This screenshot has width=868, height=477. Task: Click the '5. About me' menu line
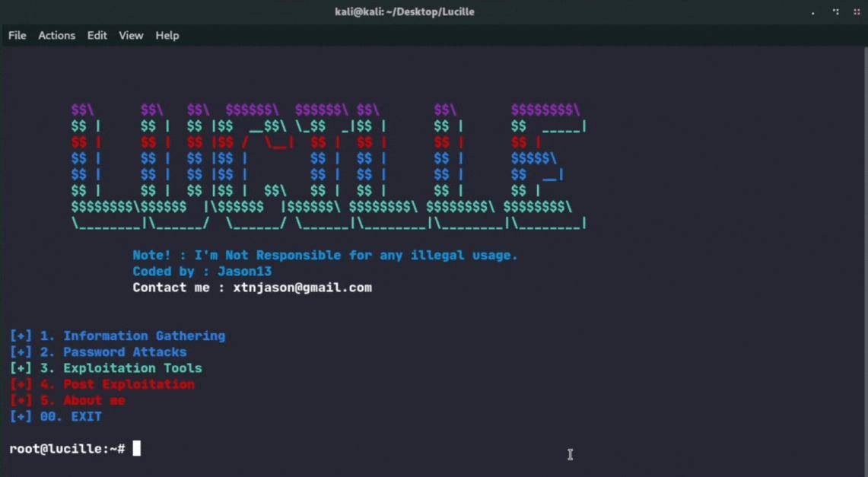click(68, 400)
